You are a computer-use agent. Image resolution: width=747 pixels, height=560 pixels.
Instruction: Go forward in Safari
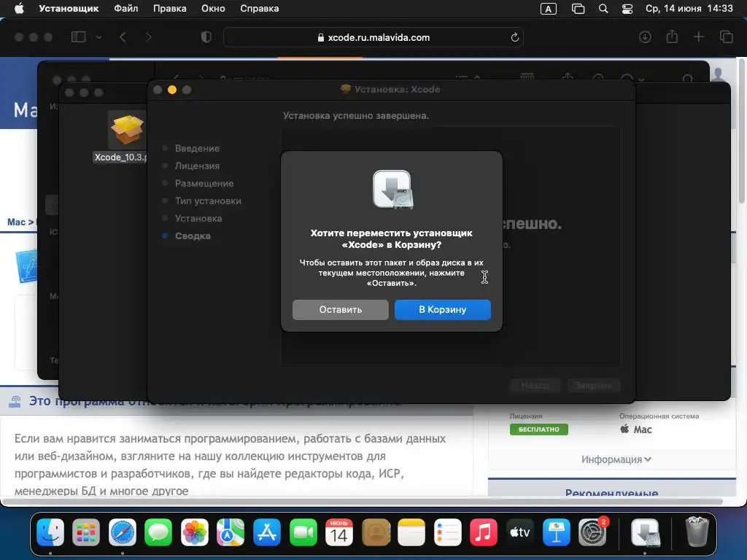(148, 37)
